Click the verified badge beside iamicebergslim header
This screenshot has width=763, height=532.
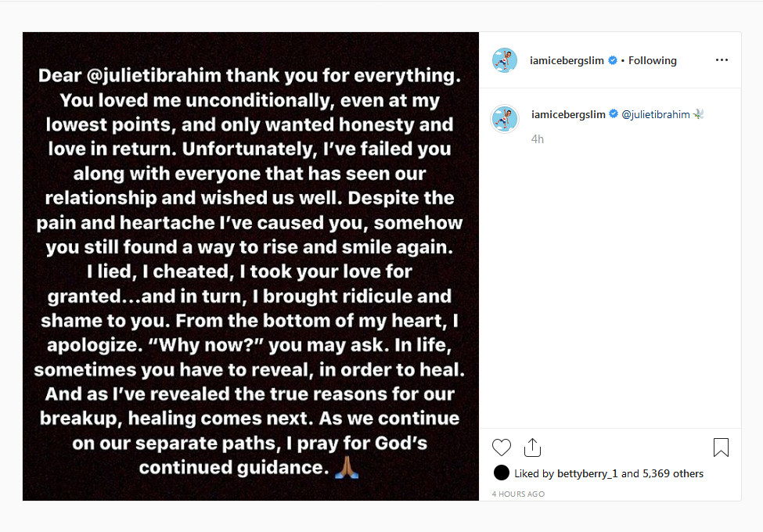coord(612,59)
